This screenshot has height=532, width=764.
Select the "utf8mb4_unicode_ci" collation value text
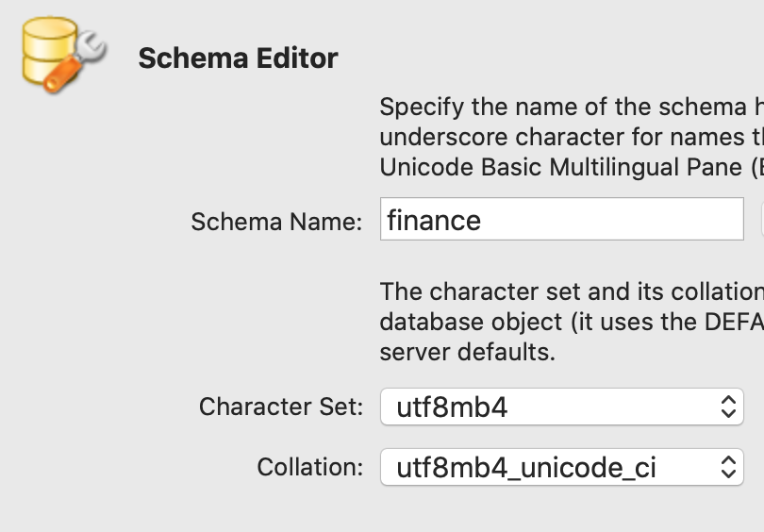pos(526,467)
